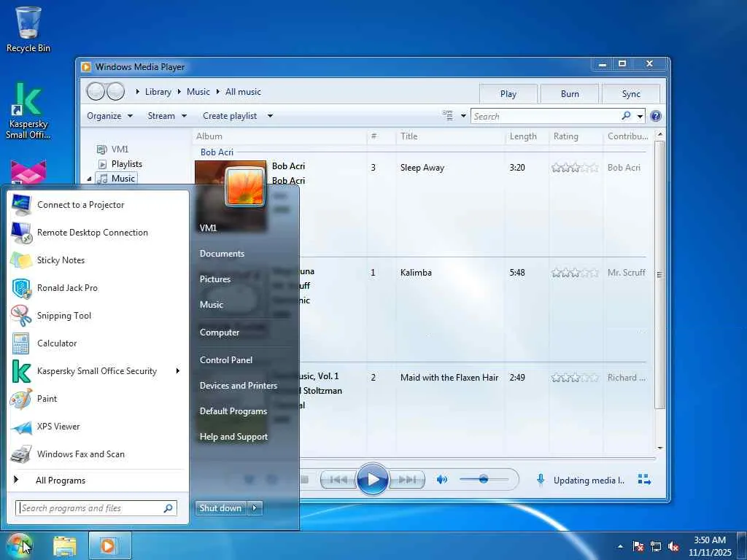
Task: Click Create playlist button
Action: 230,116
